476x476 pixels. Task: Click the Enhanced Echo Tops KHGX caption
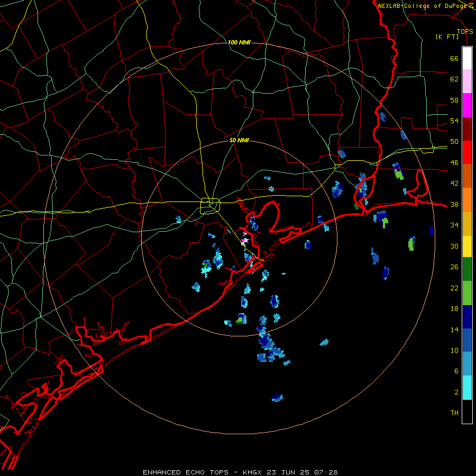pos(240,472)
